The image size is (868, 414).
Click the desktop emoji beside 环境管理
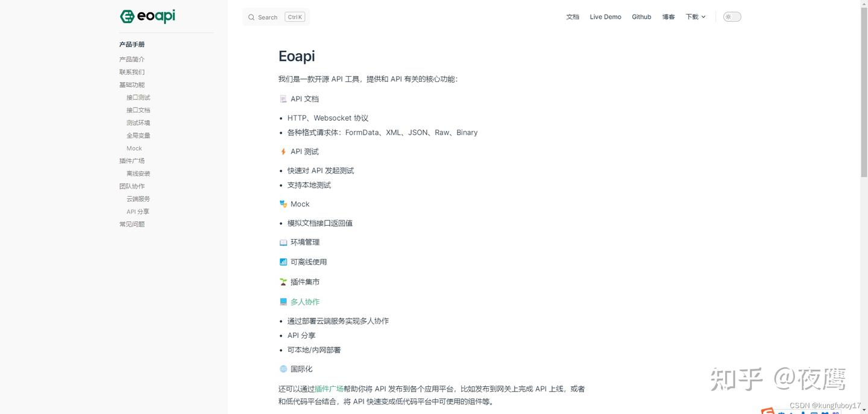click(x=283, y=242)
